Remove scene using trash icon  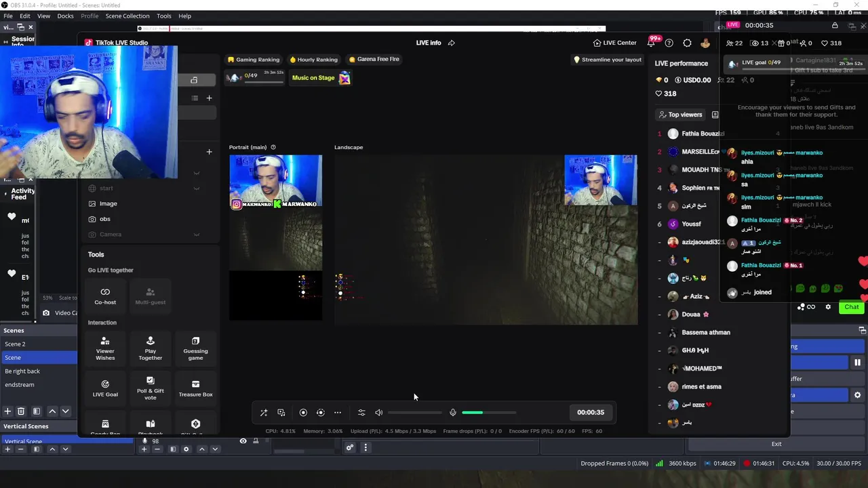[21, 411]
